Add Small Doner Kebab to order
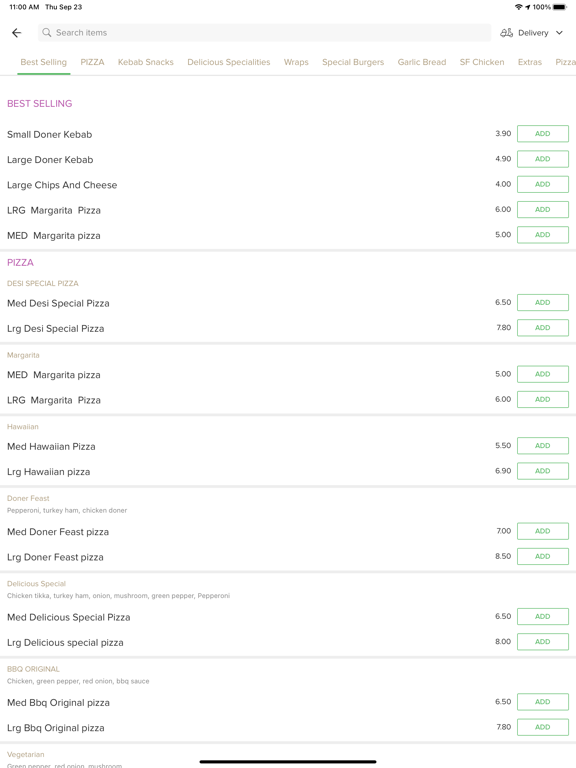Viewport: 576px width, 768px height. pyautogui.click(x=543, y=134)
